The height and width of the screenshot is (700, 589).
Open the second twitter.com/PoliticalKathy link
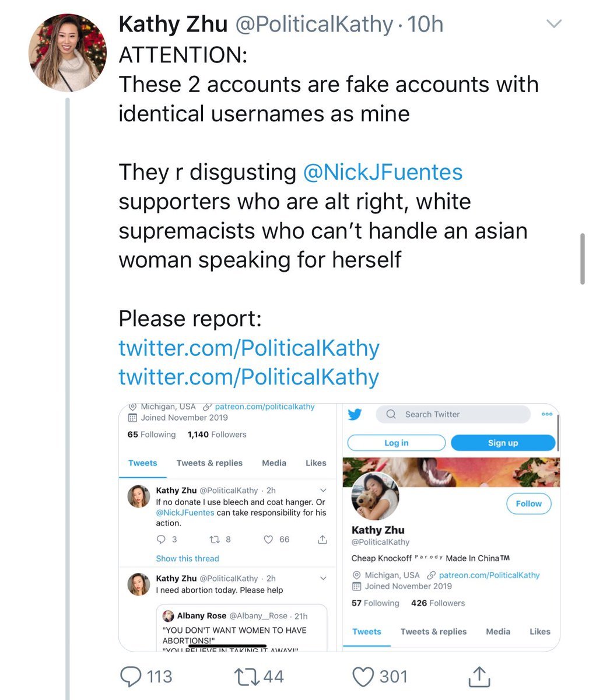coord(249,377)
